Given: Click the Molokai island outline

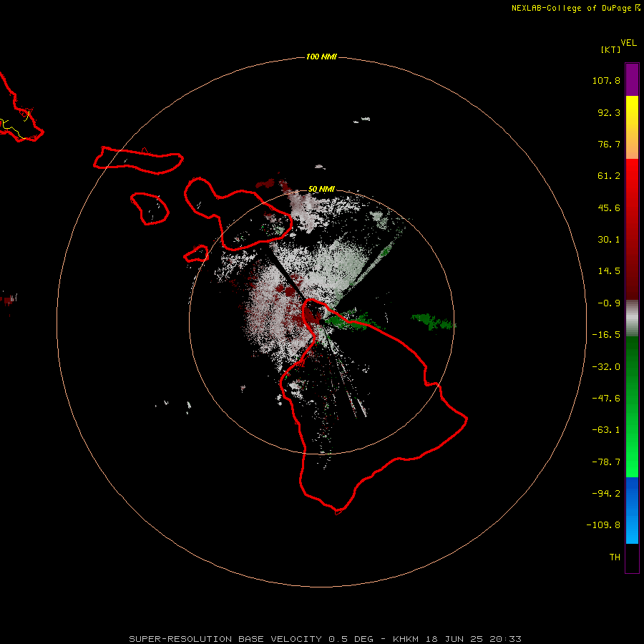Looking at the screenshot, I should (138, 160).
